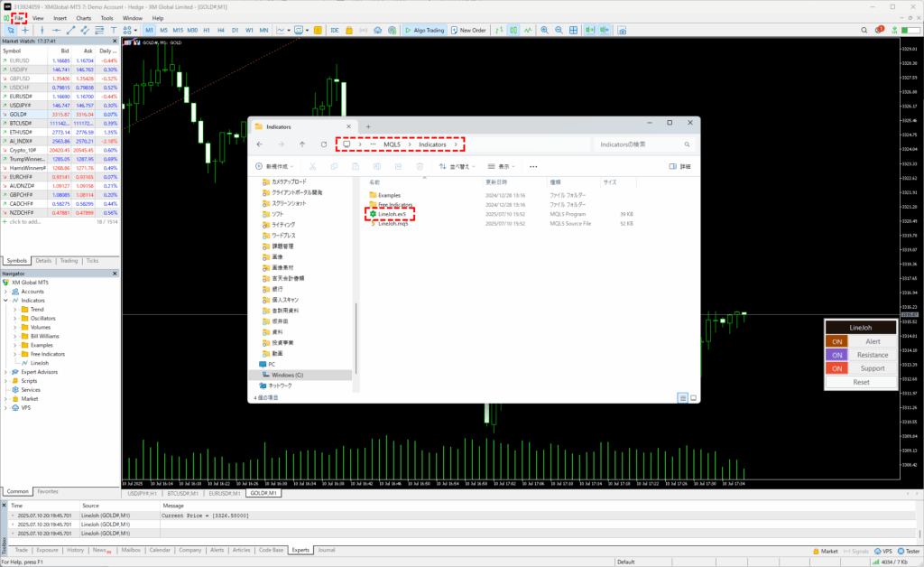Select the D1 timeframe
The width and height of the screenshot is (924, 567).
pyautogui.click(x=236, y=30)
